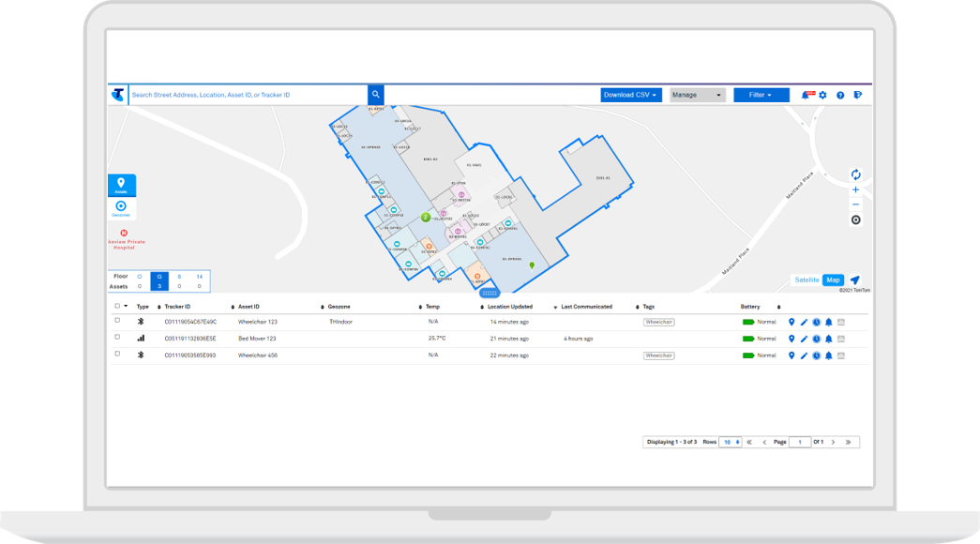Screen dimensions: 980x544
Task: Edit the Bed Mover 123 asset details
Action: (804, 339)
